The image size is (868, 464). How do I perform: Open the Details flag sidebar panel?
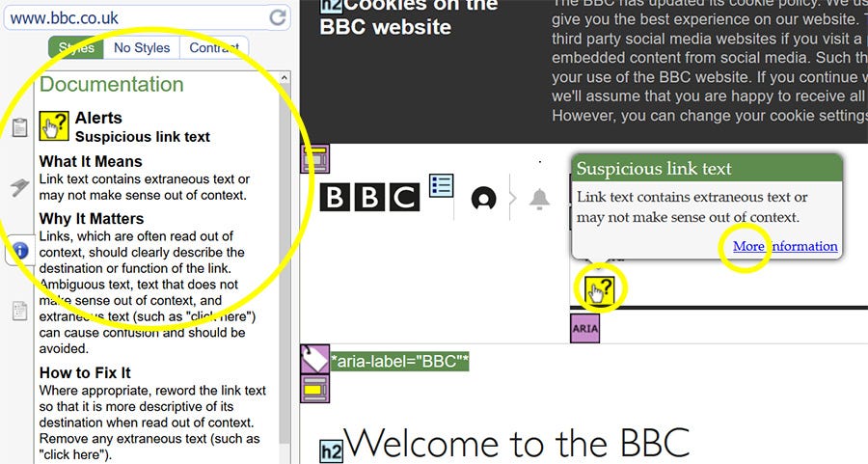click(19, 188)
